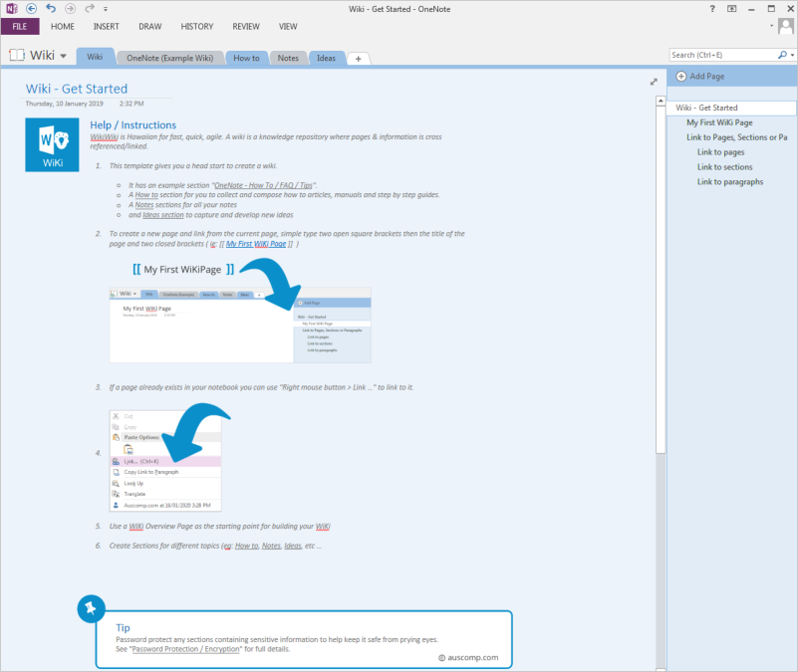The height and width of the screenshot is (672, 798).
Task: Open the search scope dropdown arrow
Action: point(792,55)
